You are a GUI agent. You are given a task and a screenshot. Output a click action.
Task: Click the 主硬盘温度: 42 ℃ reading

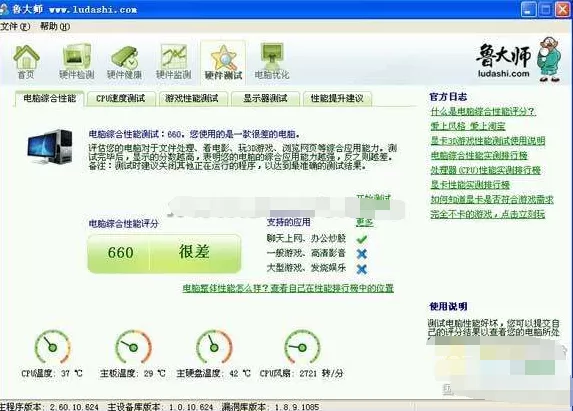213,373
